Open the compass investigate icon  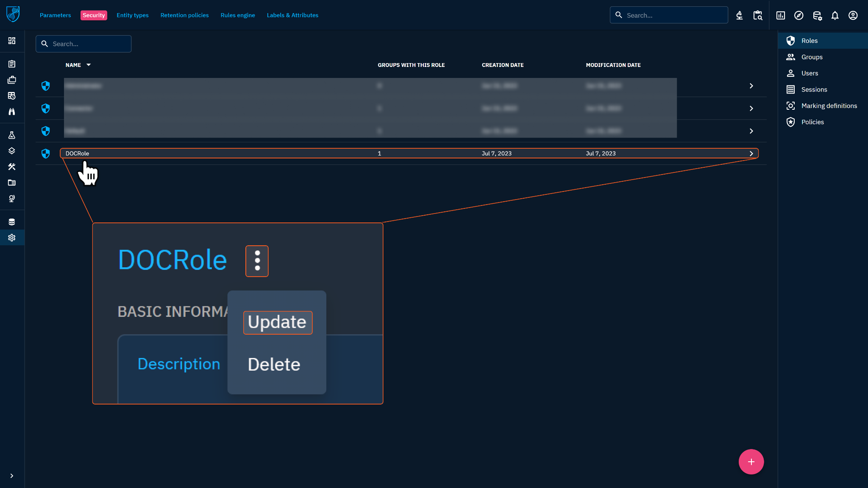(798, 16)
